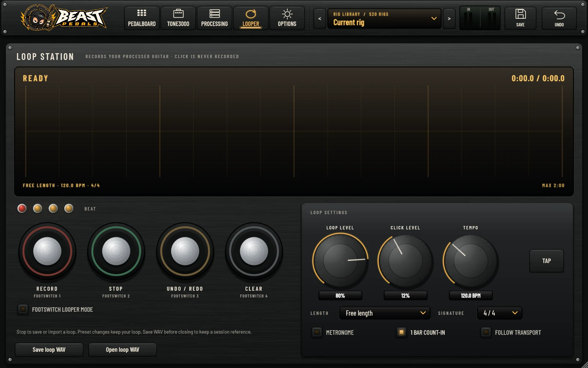Screen dimensions: 588x368
Task: Click the Tempo knob
Action: (x=471, y=261)
